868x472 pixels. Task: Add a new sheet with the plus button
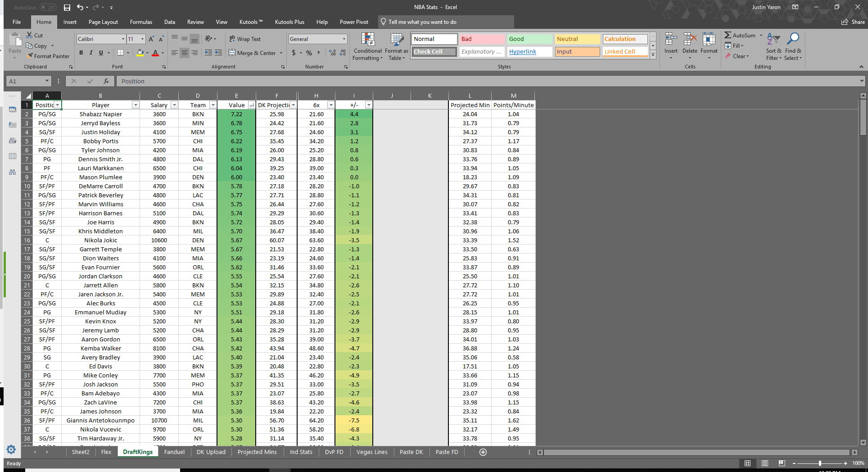[483, 452]
